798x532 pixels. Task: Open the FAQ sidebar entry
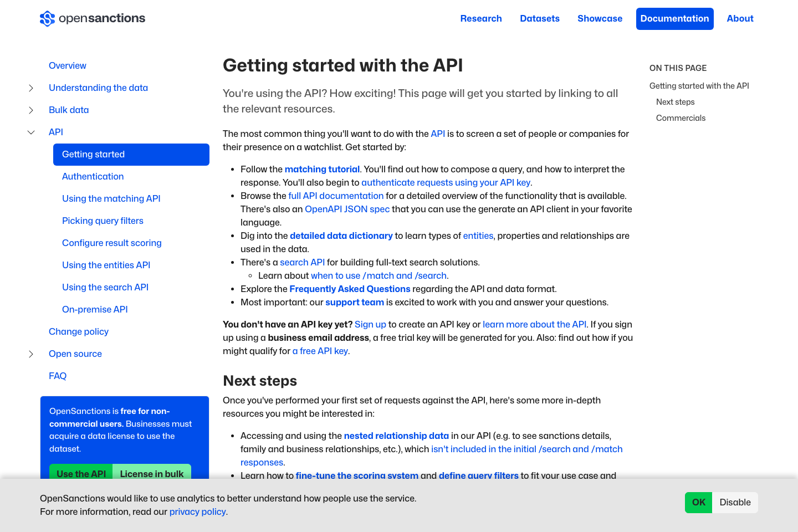pos(58,376)
